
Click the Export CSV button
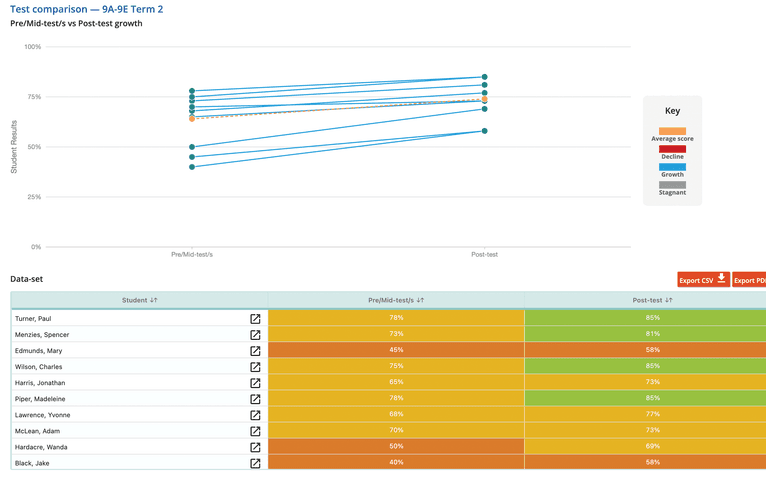(703, 280)
